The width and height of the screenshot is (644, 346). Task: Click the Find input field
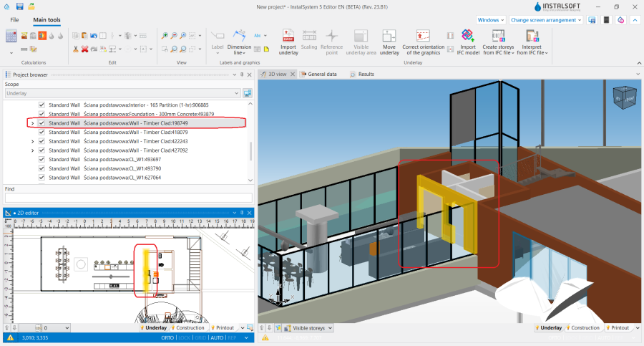pyautogui.click(x=129, y=198)
